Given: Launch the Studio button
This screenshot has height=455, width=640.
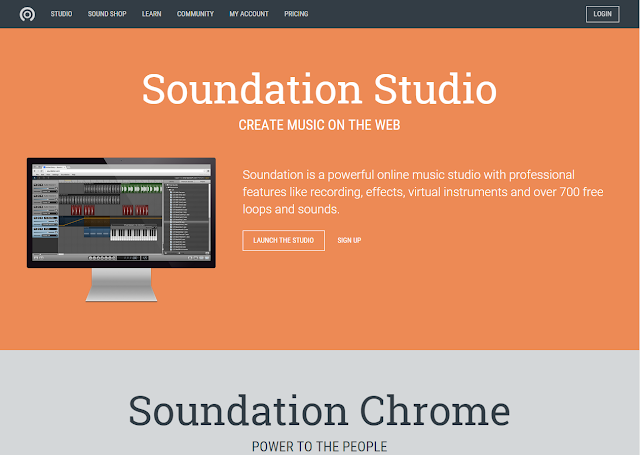Looking at the screenshot, I should click(x=284, y=240).
